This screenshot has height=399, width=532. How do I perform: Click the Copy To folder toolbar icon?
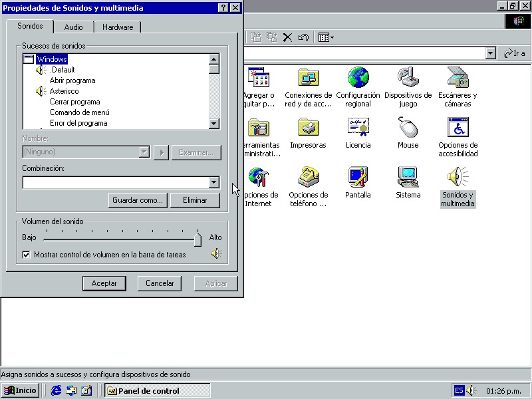pos(272,37)
